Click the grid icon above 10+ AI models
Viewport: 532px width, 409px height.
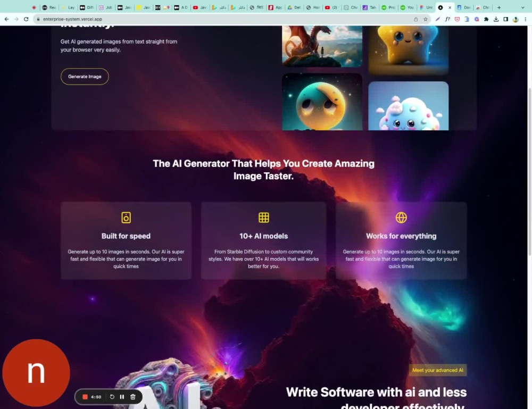point(264,218)
